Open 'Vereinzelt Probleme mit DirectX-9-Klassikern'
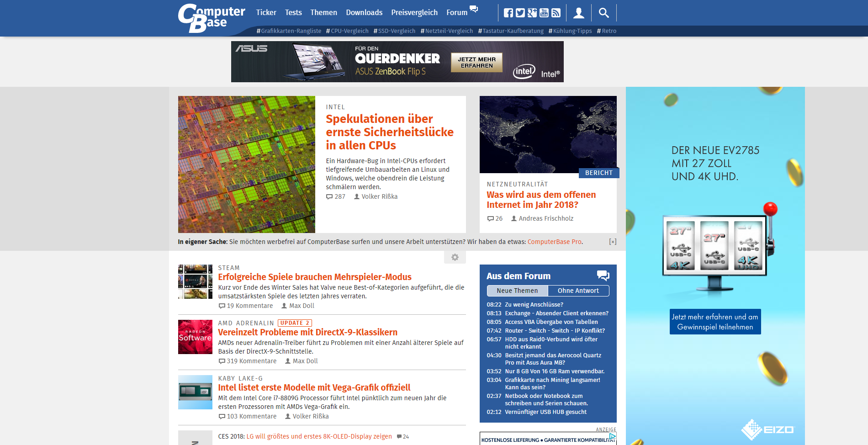This screenshot has height=445, width=868. 308,332
